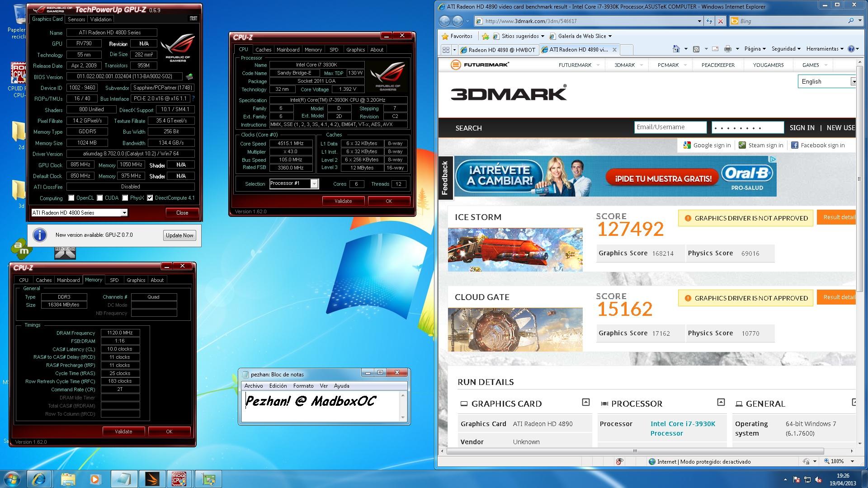Click the IE horizontal scrollbar
This screenshot has height=488, width=868.
[635, 450]
